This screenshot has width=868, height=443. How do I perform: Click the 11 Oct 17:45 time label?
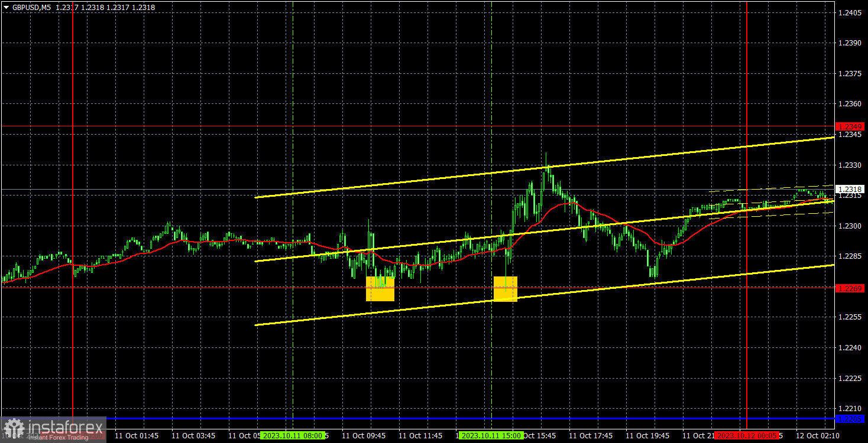click(x=591, y=435)
